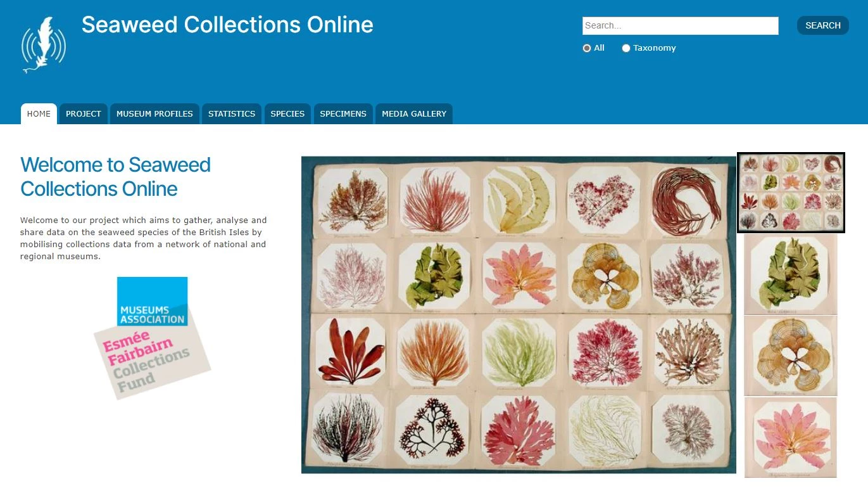The width and height of the screenshot is (868, 500).
Task: Open the MUSEUM PROFILES tab
Action: (x=154, y=114)
